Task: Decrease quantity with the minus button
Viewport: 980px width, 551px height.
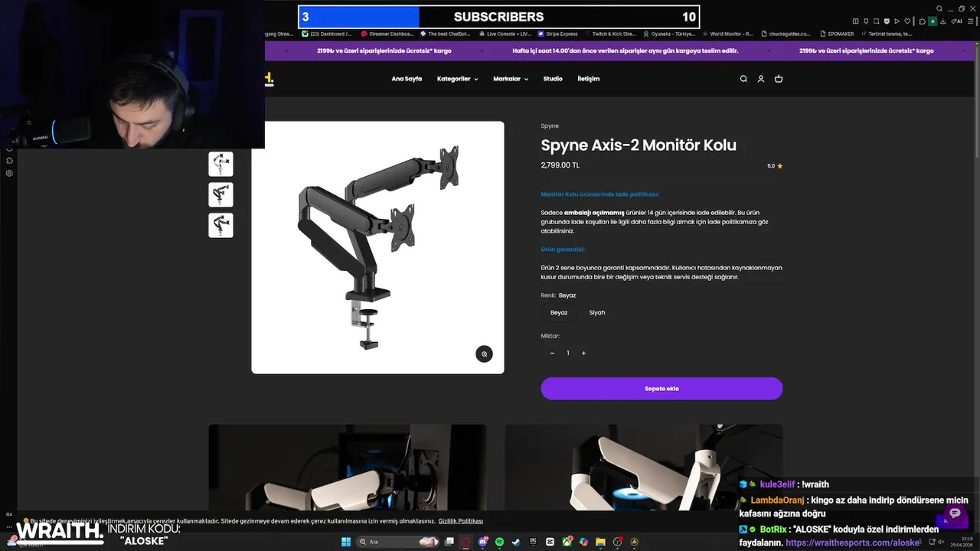Action: point(552,353)
